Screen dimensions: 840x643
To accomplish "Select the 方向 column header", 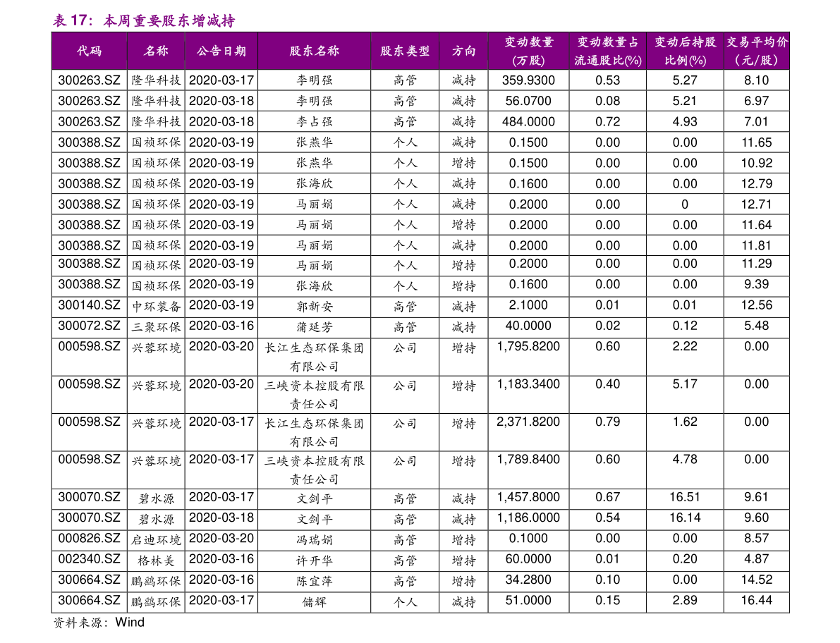I will point(463,51).
